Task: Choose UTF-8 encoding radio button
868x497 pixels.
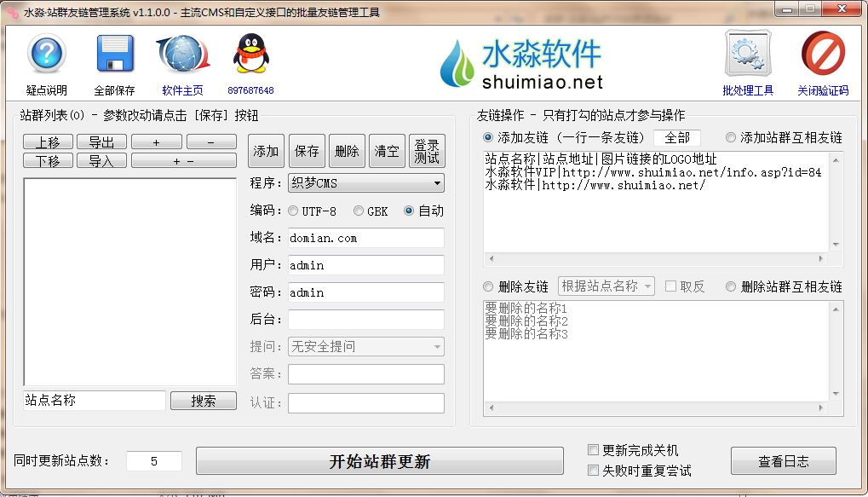Action: 293,211
